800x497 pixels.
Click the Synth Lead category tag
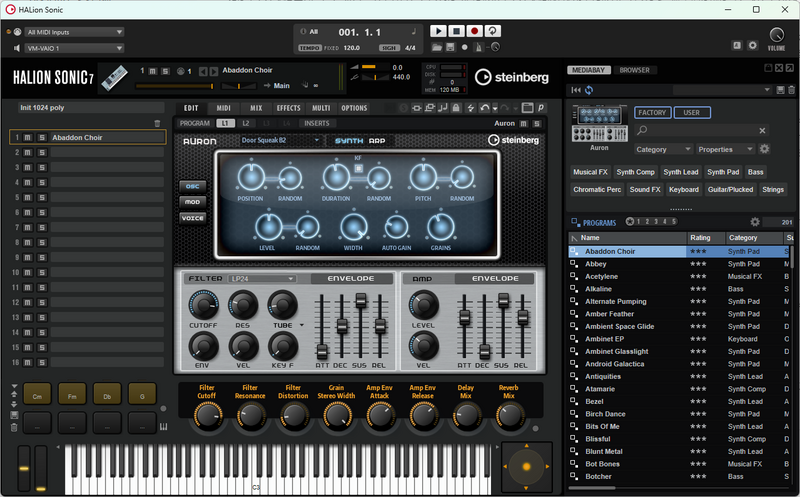click(681, 172)
